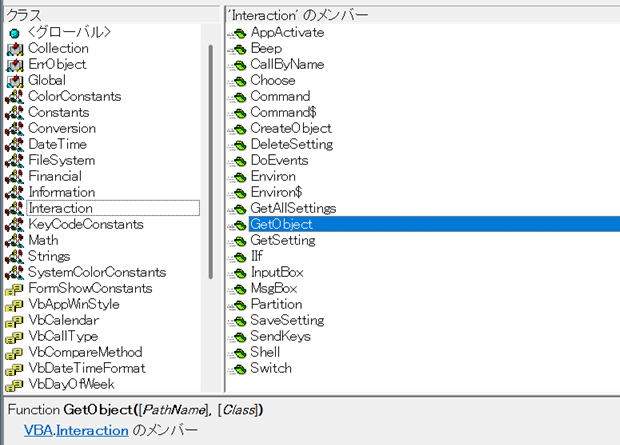
Task: Click the class icon next to ErrObject
Action: 15,65
